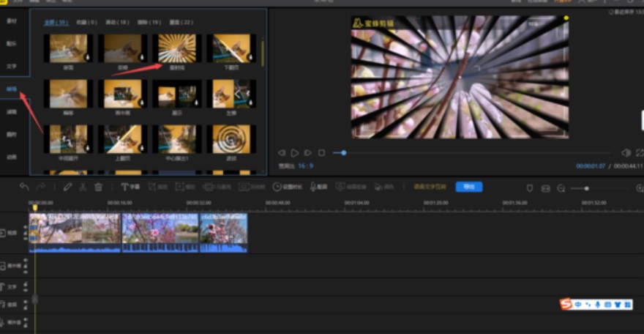Click the fullscreen icon under preview
The image size is (644, 334).
coord(640,152)
